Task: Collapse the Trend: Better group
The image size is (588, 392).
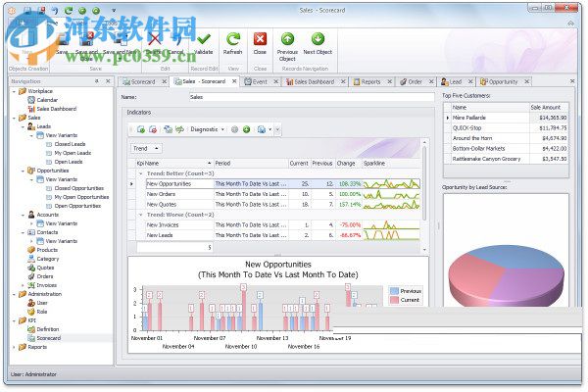Action: click(141, 173)
